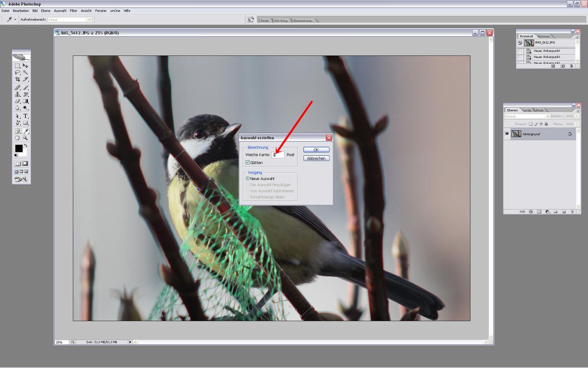Add adjustment layer icon in Ebenen panel
Viewport: 588px width, 368px height.
[x=547, y=211]
